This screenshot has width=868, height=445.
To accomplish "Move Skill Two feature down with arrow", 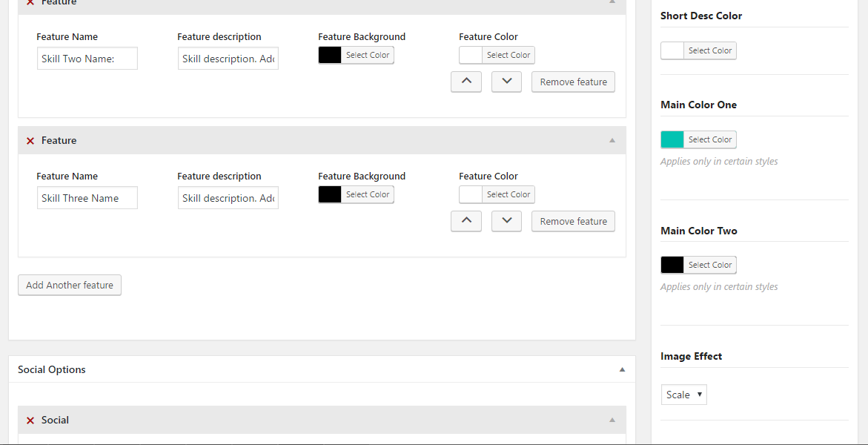I will pyautogui.click(x=506, y=82).
